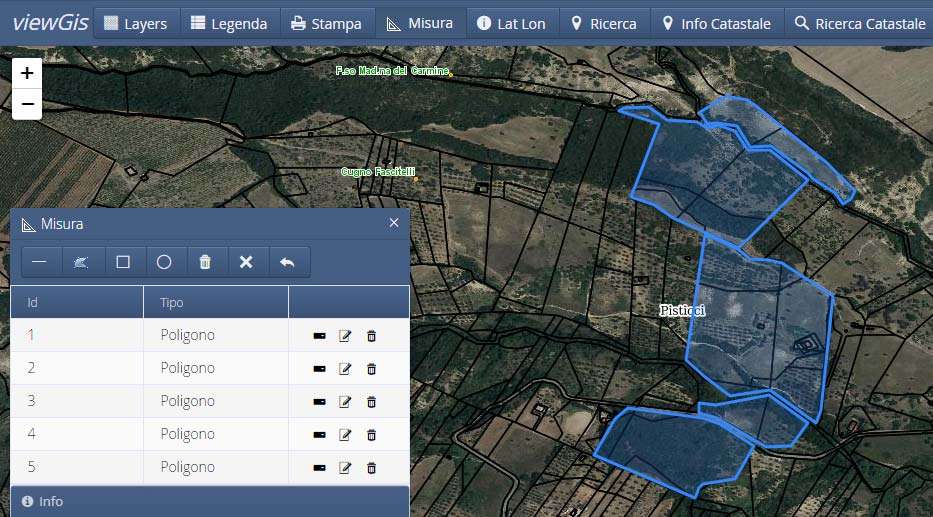Select the circle drawing tool
The width and height of the screenshot is (933, 517).
point(164,262)
